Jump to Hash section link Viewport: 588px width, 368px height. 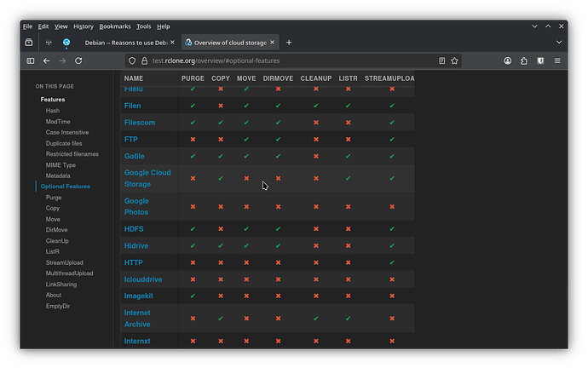click(x=53, y=111)
